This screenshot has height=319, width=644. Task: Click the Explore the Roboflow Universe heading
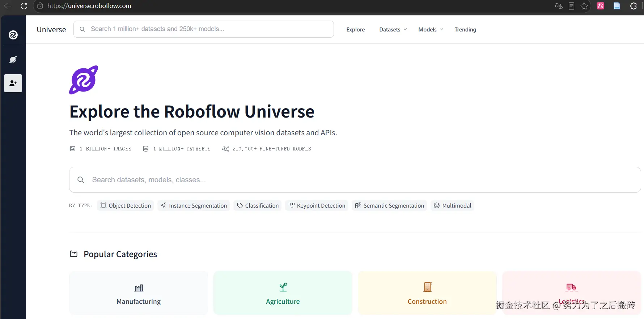192,111
